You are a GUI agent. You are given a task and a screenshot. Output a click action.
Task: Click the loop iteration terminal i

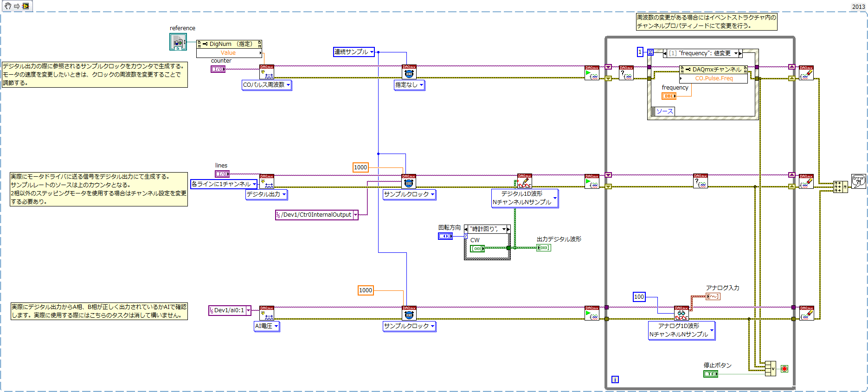point(615,379)
